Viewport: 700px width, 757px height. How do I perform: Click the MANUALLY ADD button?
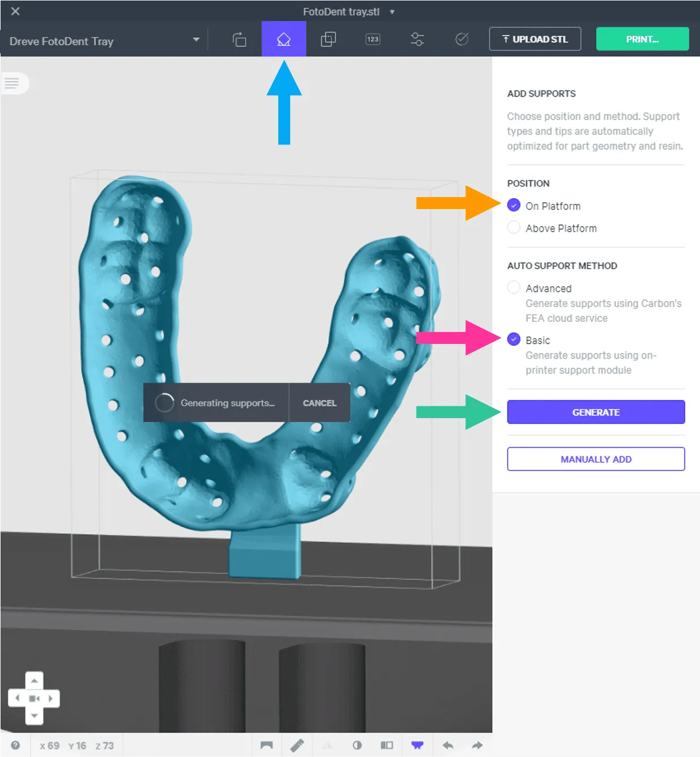click(x=596, y=459)
